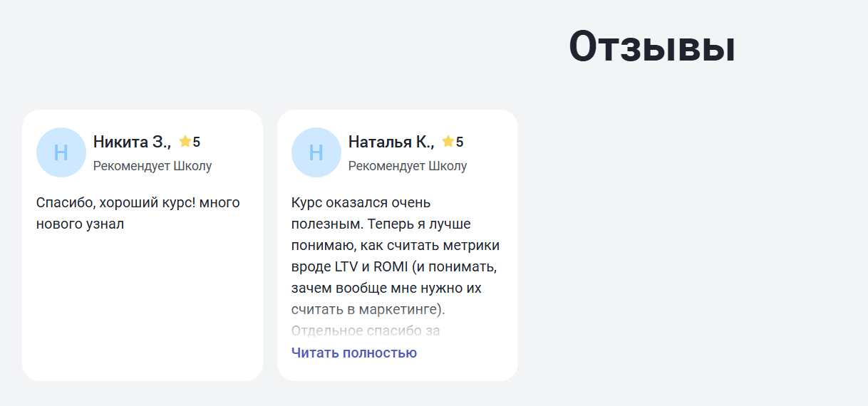Click the star icon beside Никита З.
The height and width of the screenshot is (406, 868).
click(185, 142)
